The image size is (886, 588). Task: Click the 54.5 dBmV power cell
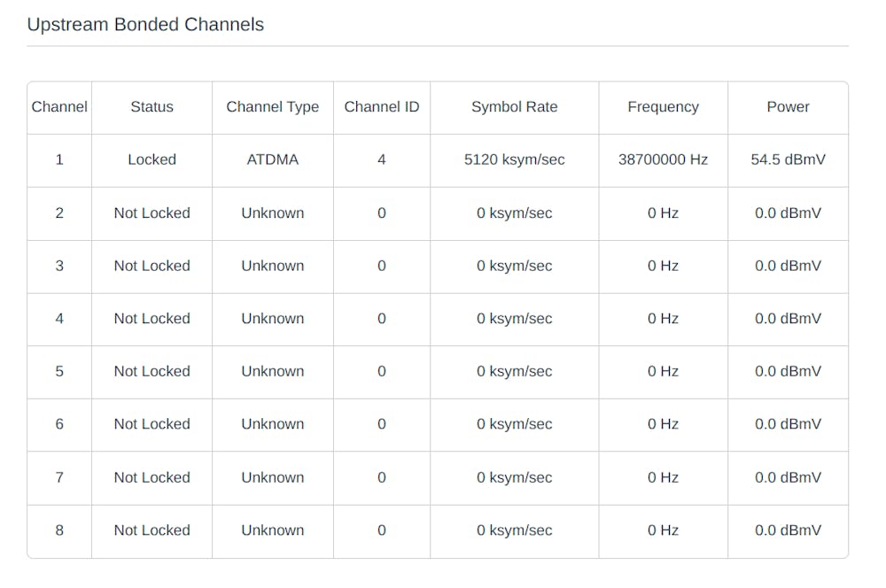(x=788, y=160)
